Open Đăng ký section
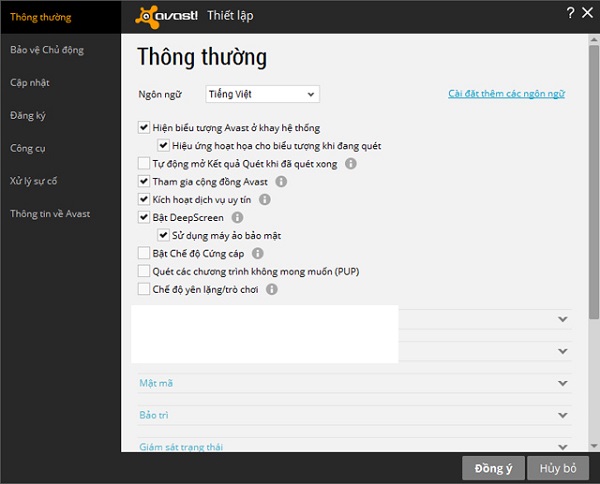Viewport: 600px width, 484px height. tap(28, 116)
